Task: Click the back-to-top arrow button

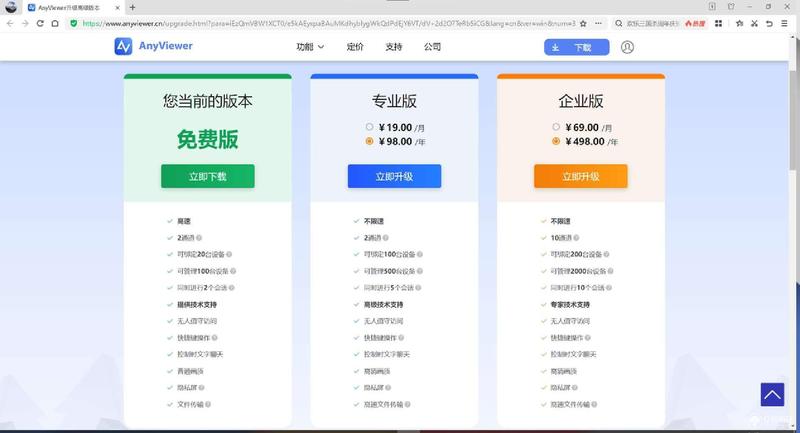Action: [x=772, y=394]
